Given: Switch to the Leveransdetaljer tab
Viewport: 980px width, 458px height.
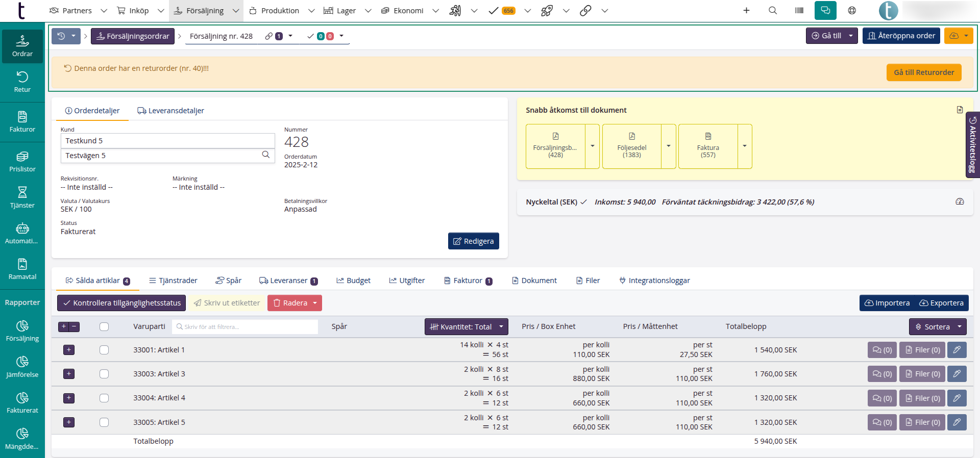Looking at the screenshot, I should pyautogui.click(x=170, y=111).
